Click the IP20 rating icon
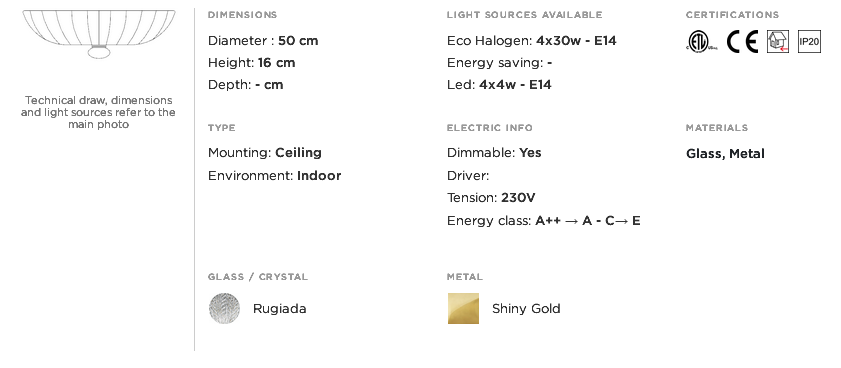The image size is (841, 368). [x=809, y=41]
